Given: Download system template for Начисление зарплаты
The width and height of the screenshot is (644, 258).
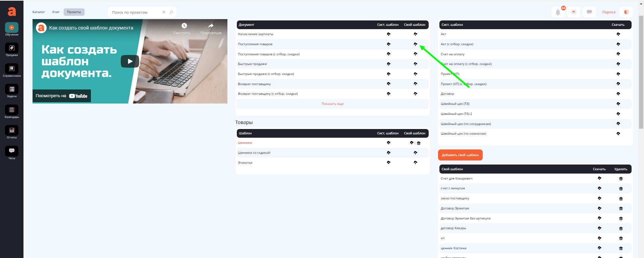Looking at the screenshot, I should point(388,34).
